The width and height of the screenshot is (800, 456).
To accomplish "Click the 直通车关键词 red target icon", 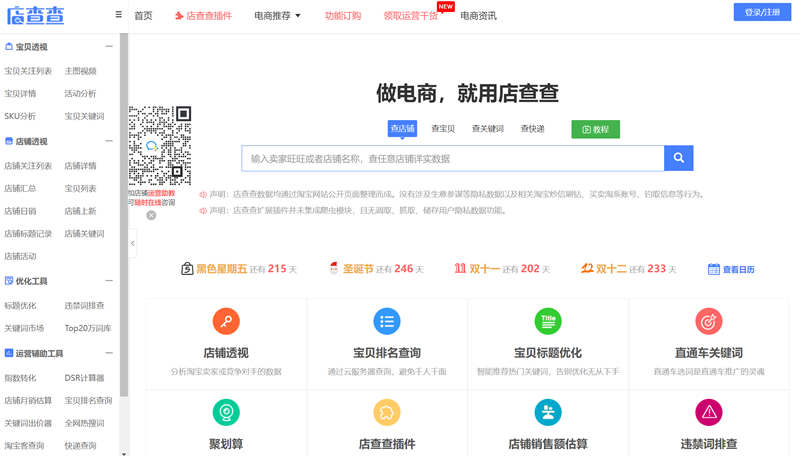I will 708,321.
